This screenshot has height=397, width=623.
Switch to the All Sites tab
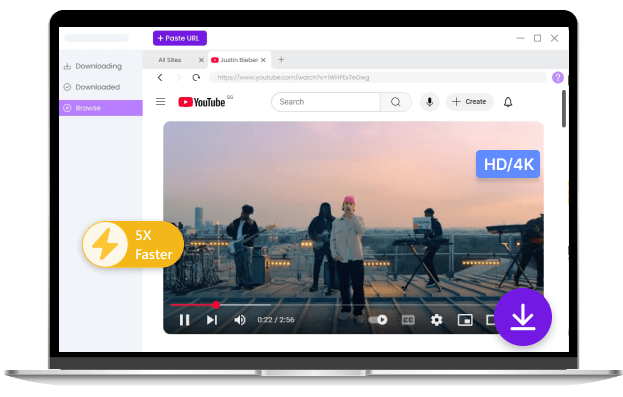click(x=170, y=60)
